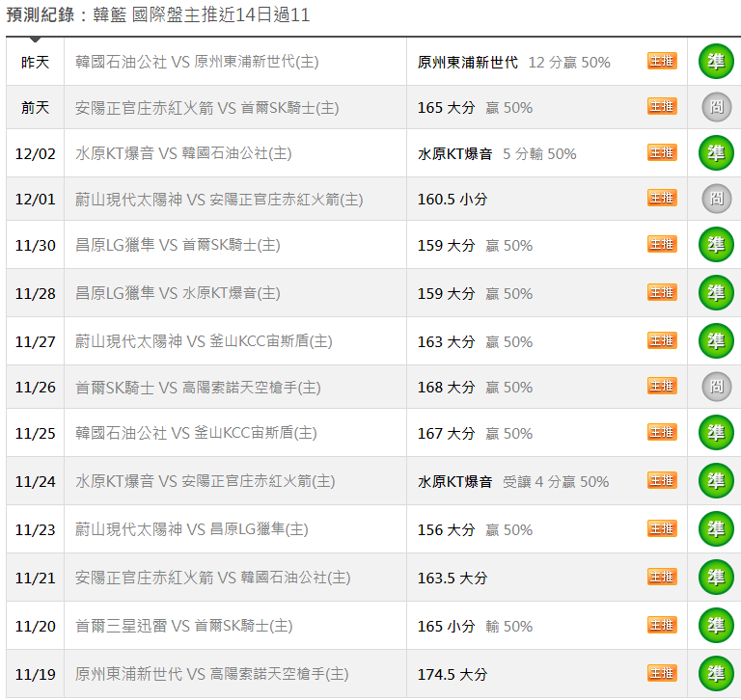Click the green 準 icon in the 昨天 row
Viewport: 741px width, 700px height.
(716, 62)
